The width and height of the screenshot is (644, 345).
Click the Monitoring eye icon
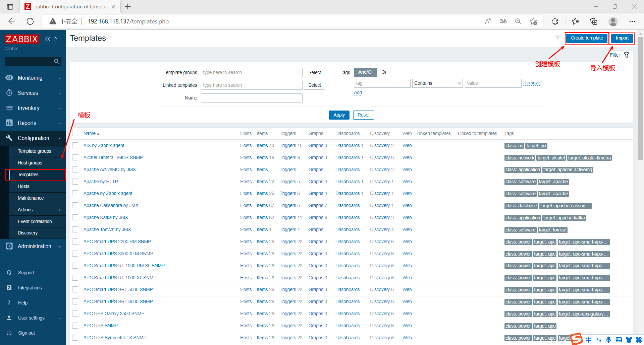coord(9,78)
